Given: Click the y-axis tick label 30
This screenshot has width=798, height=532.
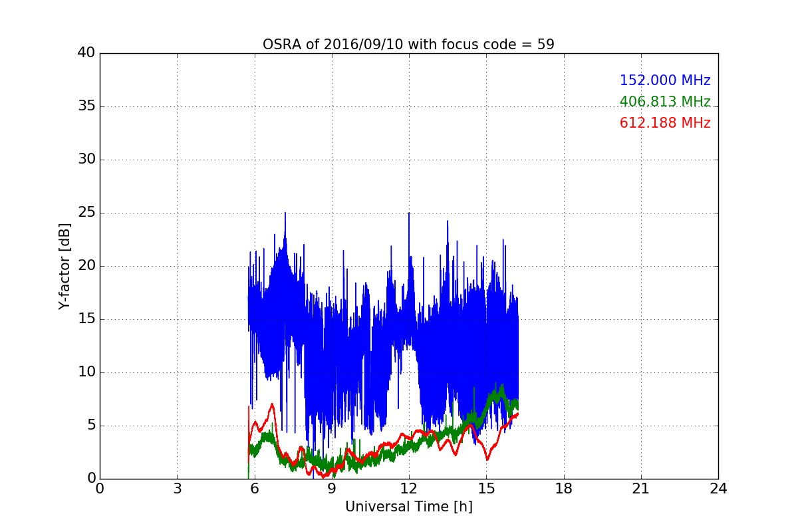Looking at the screenshot, I should [86, 160].
